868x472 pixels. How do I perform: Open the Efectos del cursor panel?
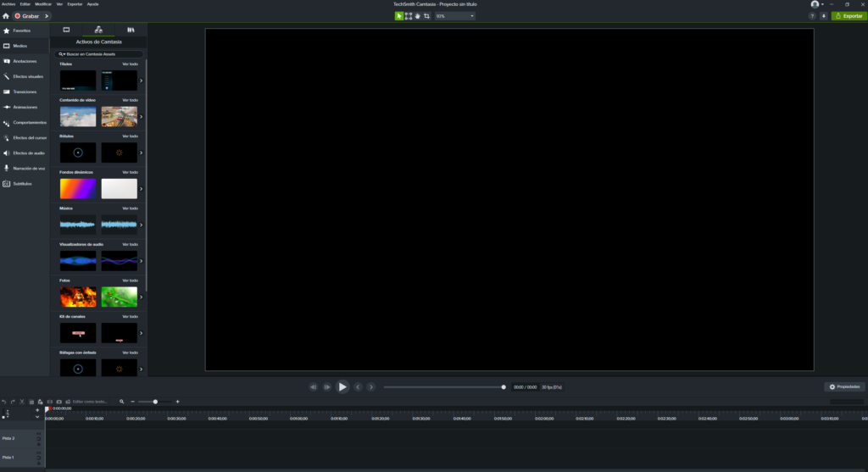pos(25,138)
